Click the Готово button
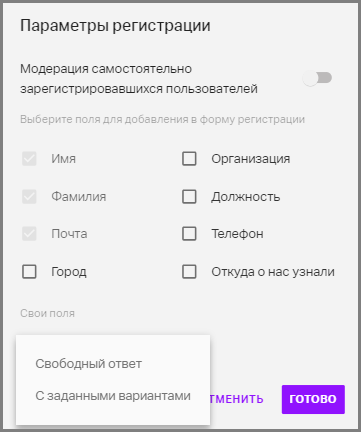 (x=313, y=399)
